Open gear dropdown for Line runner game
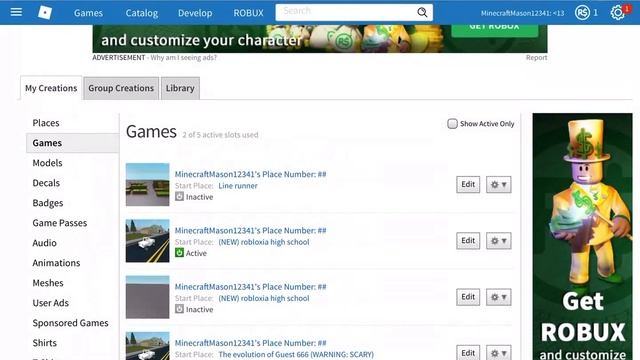This screenshot has height=360, width=640. click(498, 184)
